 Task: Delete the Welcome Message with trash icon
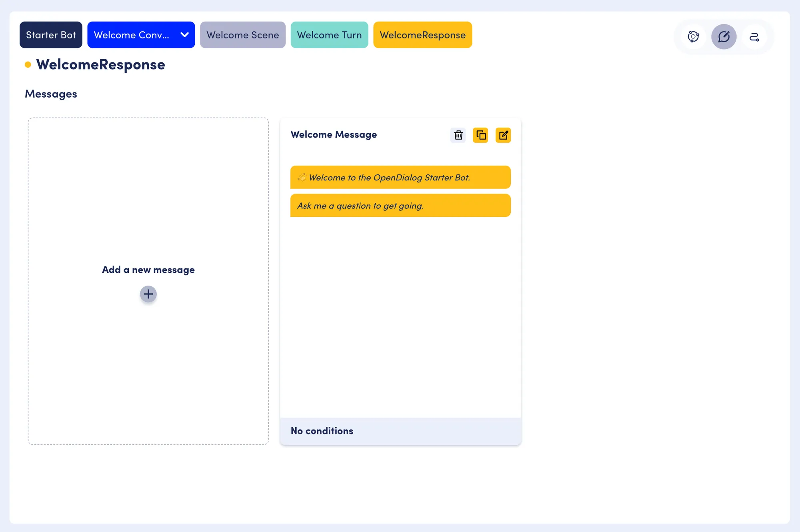pyautogui.click(x=458, y=135)
